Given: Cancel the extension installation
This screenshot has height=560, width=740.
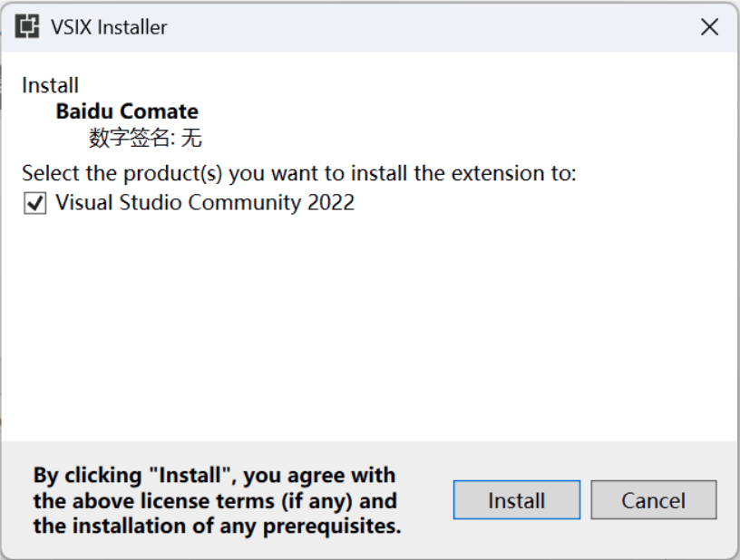Looking at the screenshot, I should tap(654, 500).
